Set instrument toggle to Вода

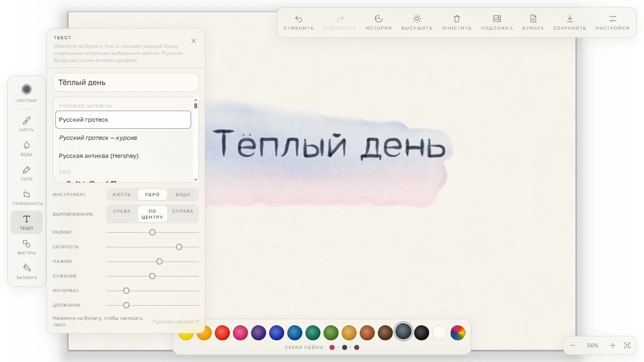[183, 195]
